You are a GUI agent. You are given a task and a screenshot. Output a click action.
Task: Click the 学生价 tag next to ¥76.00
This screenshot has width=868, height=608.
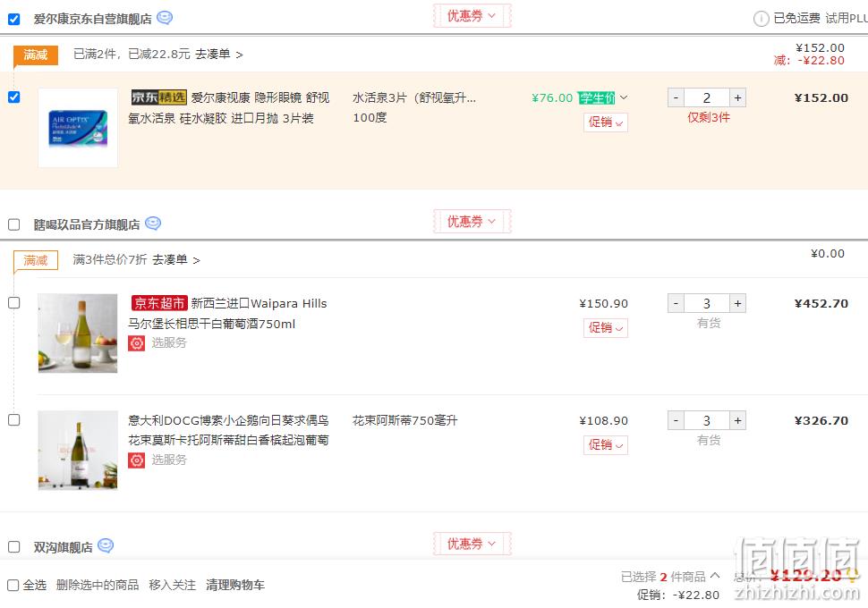[596, 98]
